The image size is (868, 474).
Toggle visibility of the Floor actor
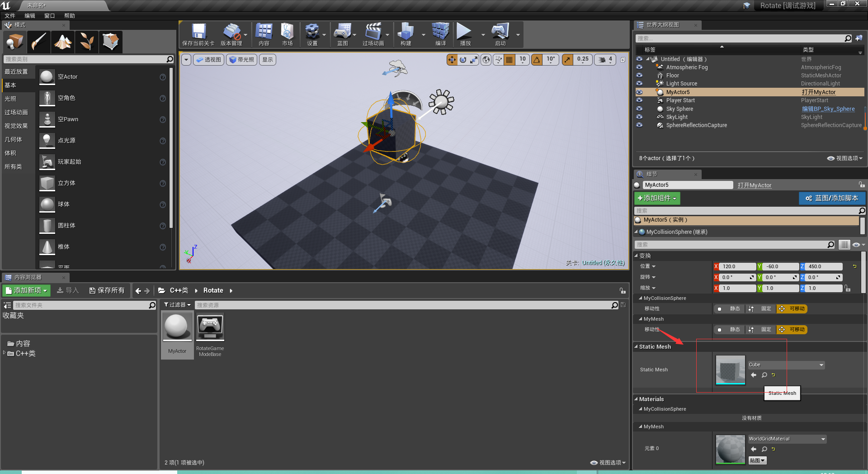pos(639,75)
